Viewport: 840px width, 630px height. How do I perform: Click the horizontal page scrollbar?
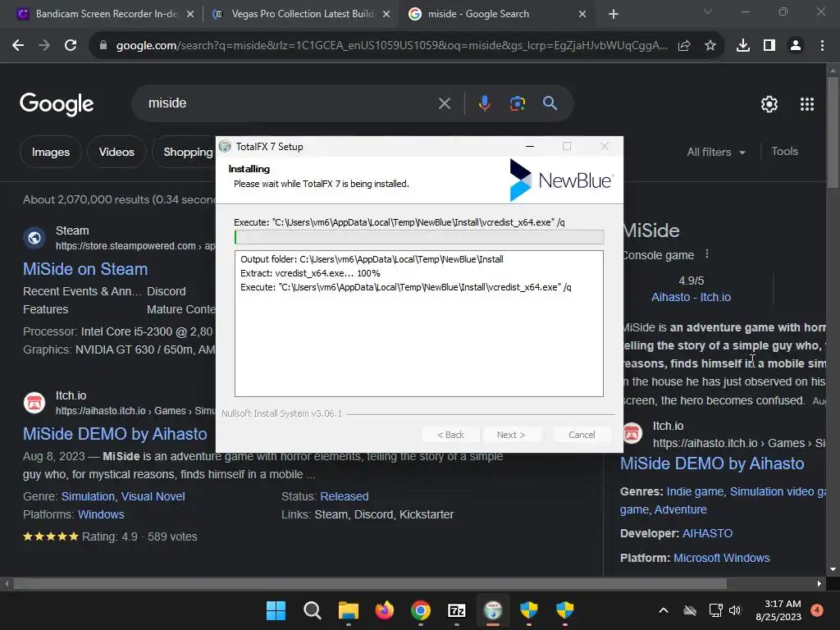[370, 583]
